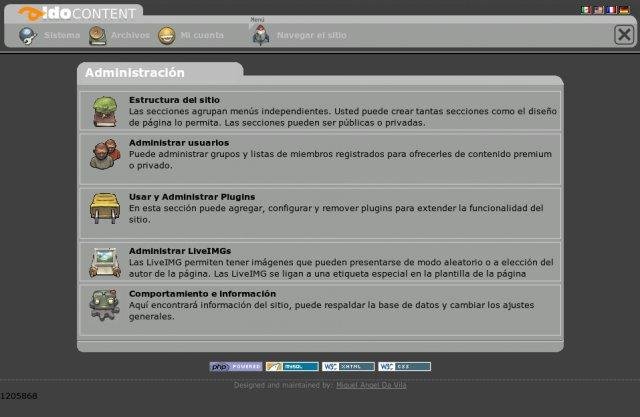
Task: Follow the Miguel Angel Da Vila link
Action: (x=371, y=385)
